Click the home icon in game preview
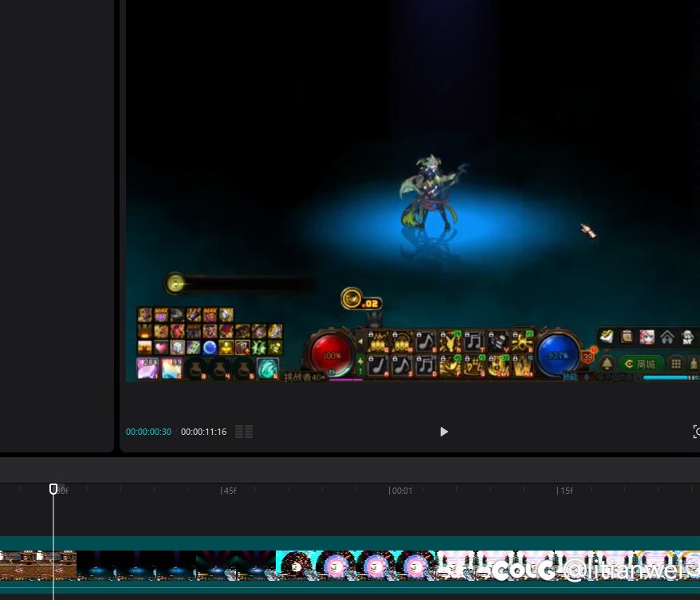 point(667,337)
